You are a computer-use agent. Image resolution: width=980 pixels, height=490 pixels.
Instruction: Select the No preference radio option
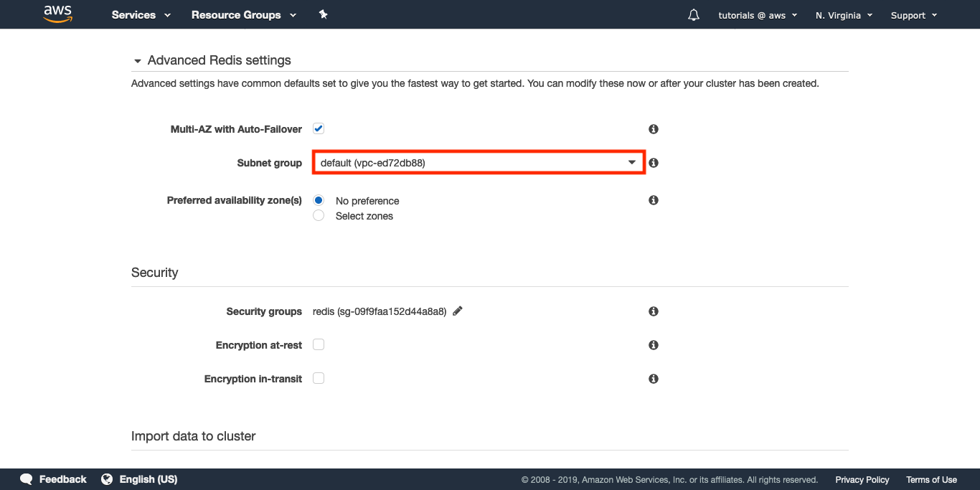click(x=319, y=201)
